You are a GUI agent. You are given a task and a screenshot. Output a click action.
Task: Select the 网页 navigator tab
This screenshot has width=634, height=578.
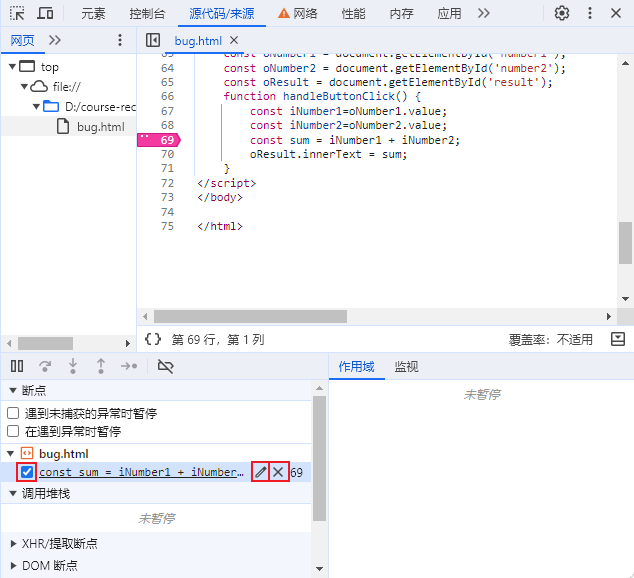click(x=22, y=40)
